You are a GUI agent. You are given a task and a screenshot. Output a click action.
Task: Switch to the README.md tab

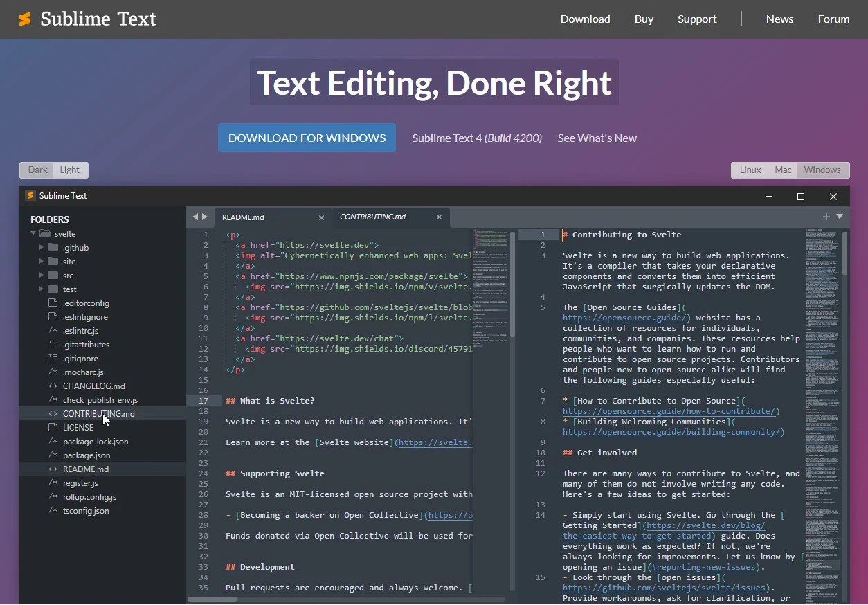[244, 217]
